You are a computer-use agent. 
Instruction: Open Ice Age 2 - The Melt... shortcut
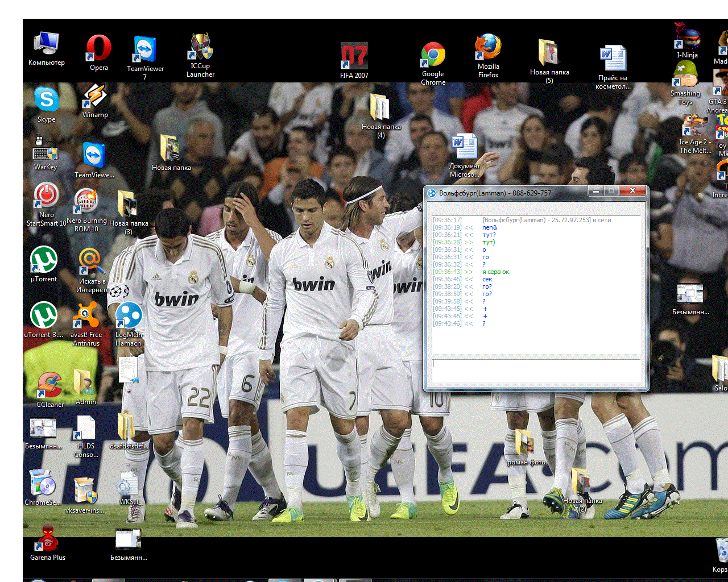coord(695,134)
